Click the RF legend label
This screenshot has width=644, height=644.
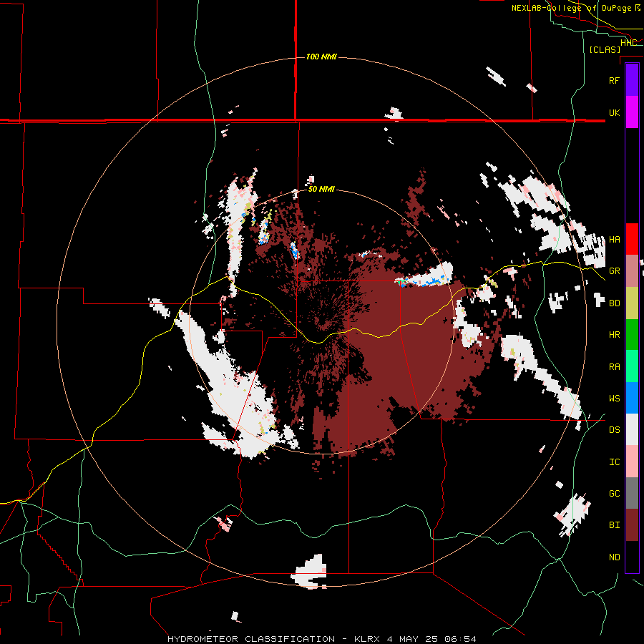(x=614, y=80)
